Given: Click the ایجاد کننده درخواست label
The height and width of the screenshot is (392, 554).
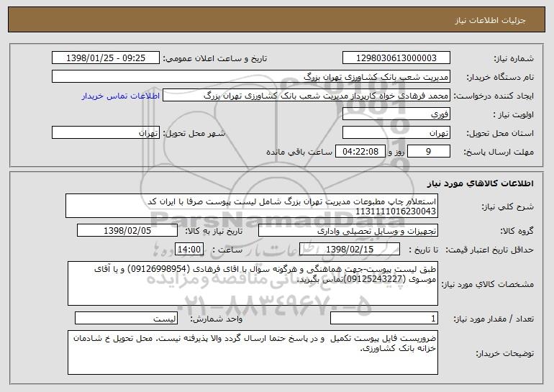Looking at the screenshot, I should coord(494,96).
